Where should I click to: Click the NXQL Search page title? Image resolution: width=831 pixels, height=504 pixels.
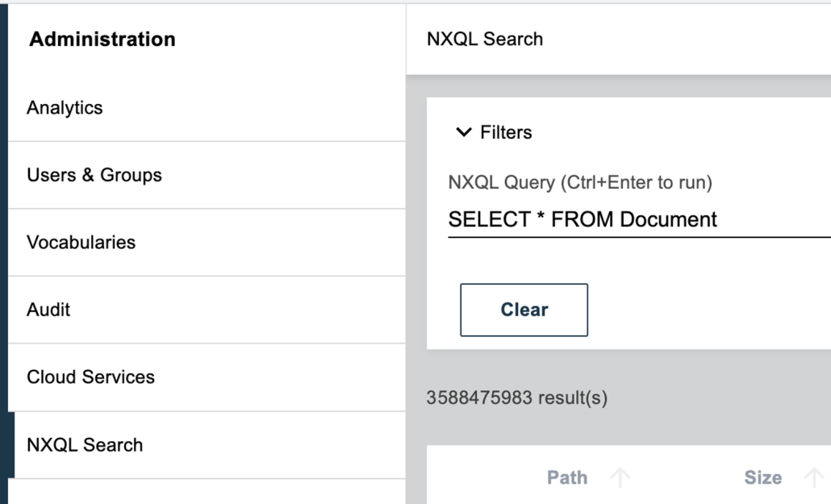click(x=484, y=39)
